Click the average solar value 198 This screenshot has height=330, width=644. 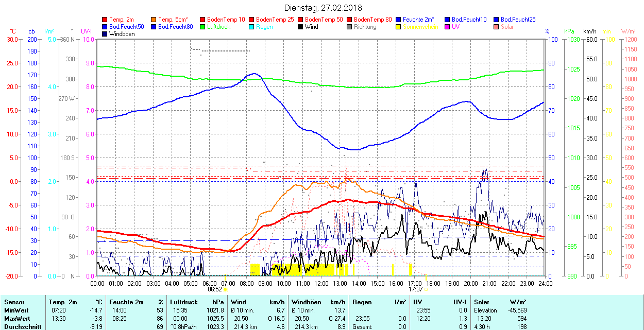click(521, 326)
